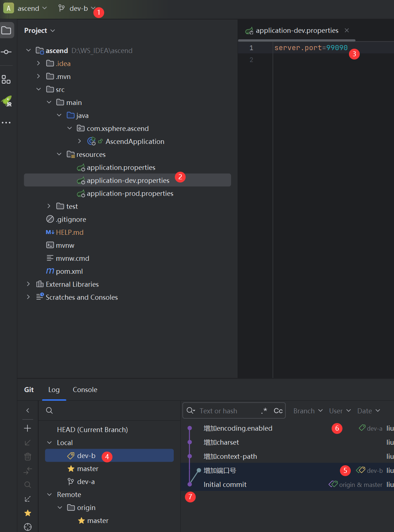The width and height of the screenshot is (394, 532).
Task: Open pom.xml in the project tree
Action: [69, 271]
